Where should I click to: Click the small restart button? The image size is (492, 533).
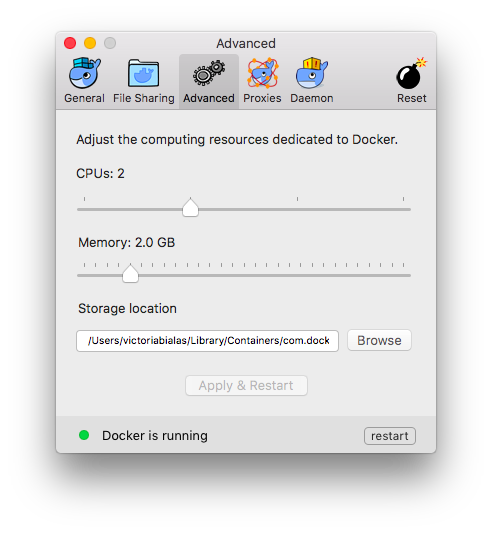390,436
